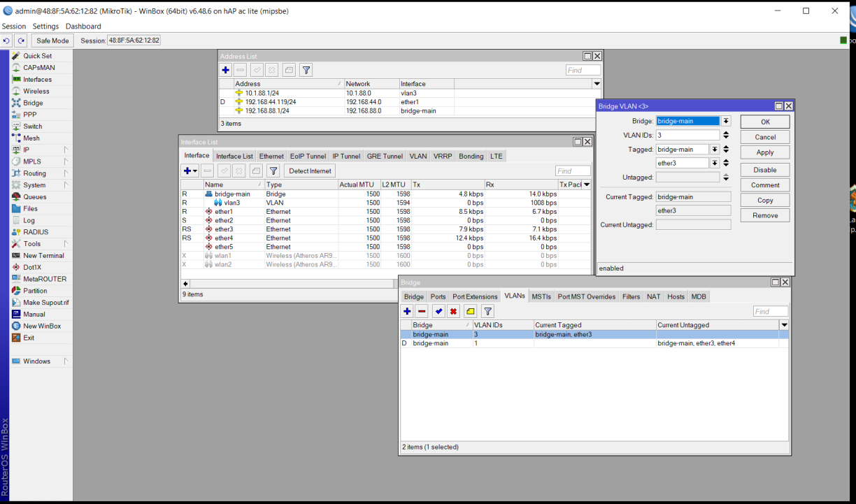The width and height of the screenshot is (856, 504).
Task: Open Dot1X in sidebar
Action: pyautogui.click(x=33, y=267)
